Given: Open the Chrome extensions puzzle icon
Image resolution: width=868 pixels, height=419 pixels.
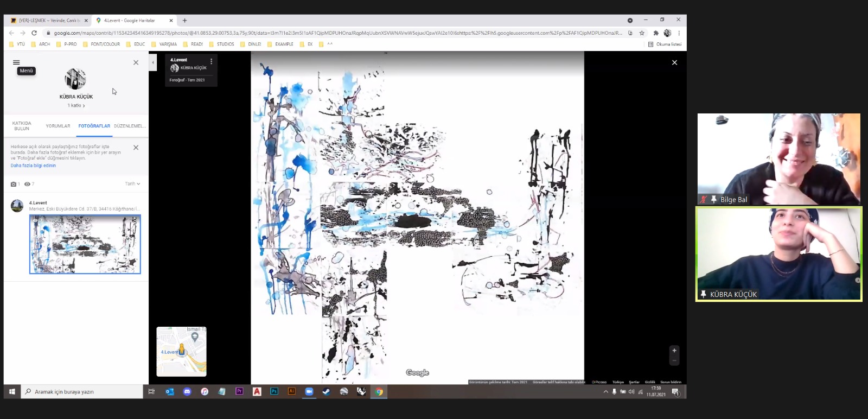Looking at the screenshot, I should click(x=656, y=33).
